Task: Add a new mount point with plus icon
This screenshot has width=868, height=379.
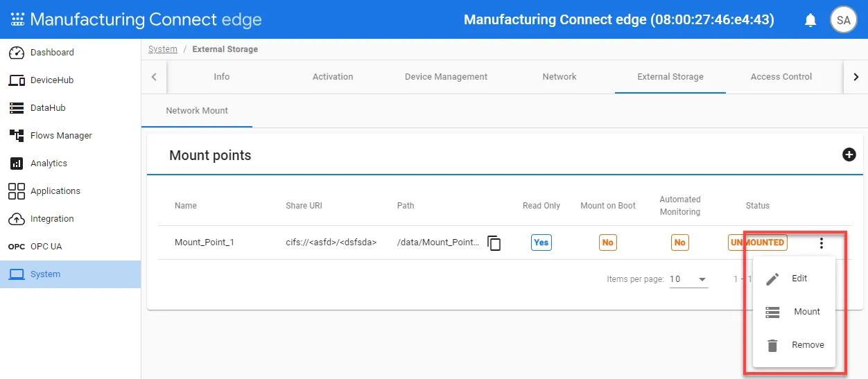Action: click(x=849, y=155)
